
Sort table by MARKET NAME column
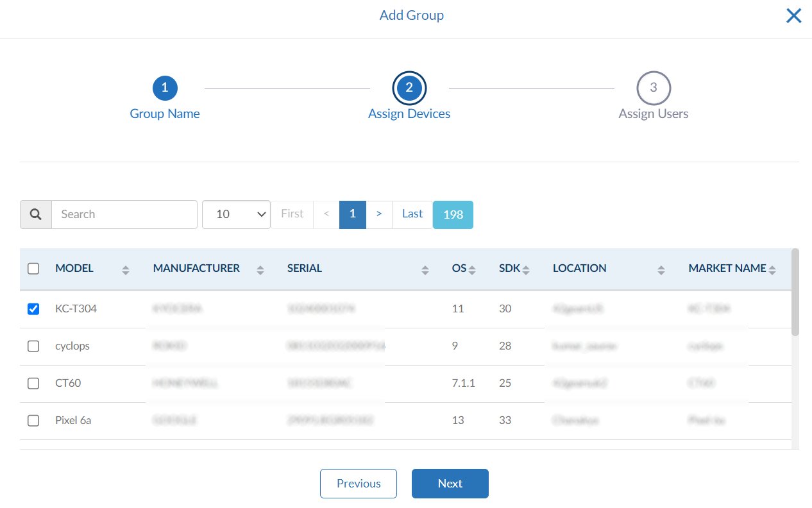point(772,270)
